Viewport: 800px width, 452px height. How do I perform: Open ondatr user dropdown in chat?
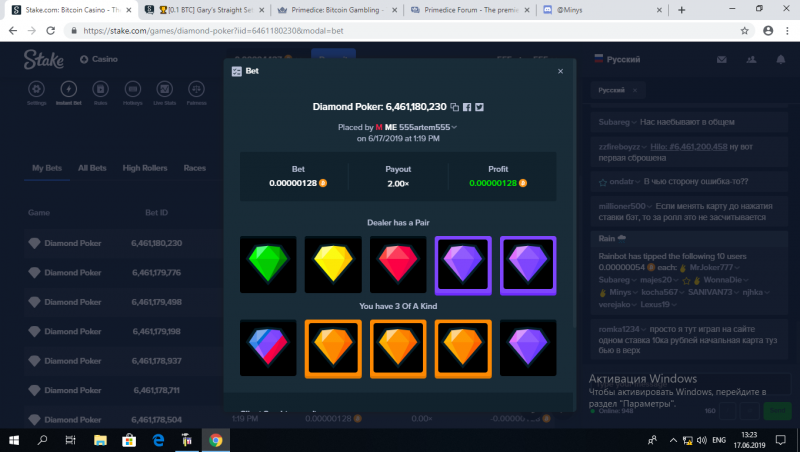point(624,182)
